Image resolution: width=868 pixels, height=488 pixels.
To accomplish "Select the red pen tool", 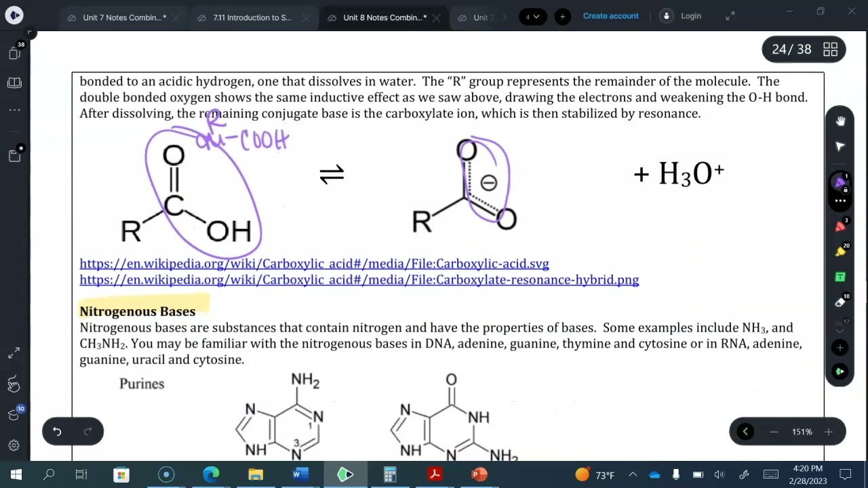I will (840, 226).
